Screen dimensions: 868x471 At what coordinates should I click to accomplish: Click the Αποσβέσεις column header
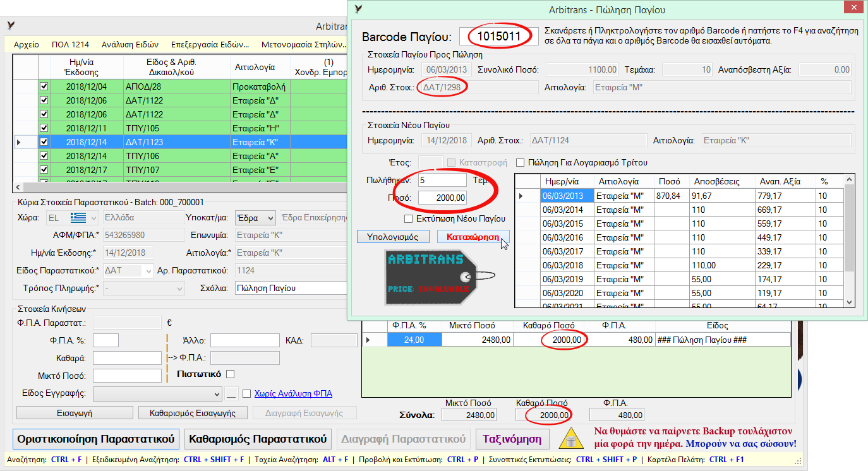pos(722,181)
